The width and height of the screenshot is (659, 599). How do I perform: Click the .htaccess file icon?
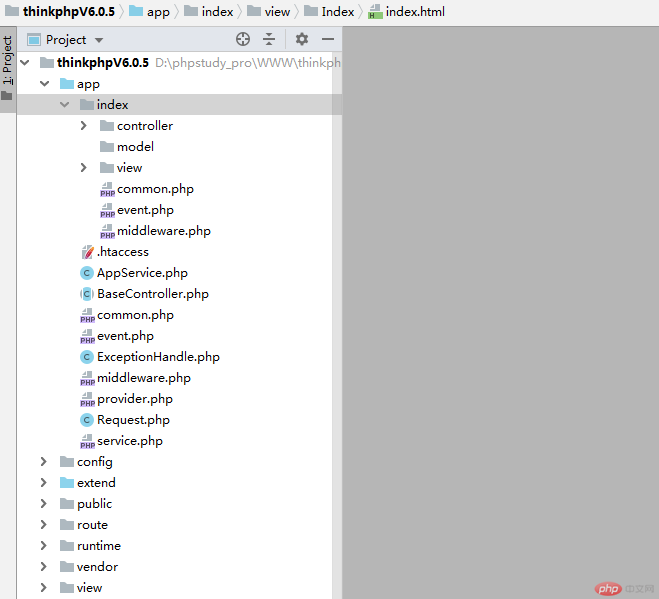[x=87, y=252]
